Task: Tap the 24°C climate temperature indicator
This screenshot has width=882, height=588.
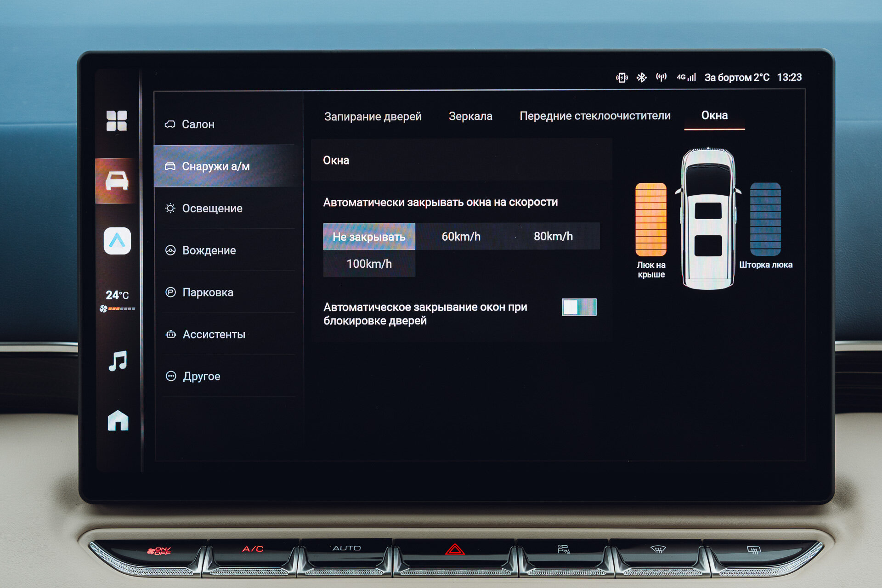Action: 117,295
